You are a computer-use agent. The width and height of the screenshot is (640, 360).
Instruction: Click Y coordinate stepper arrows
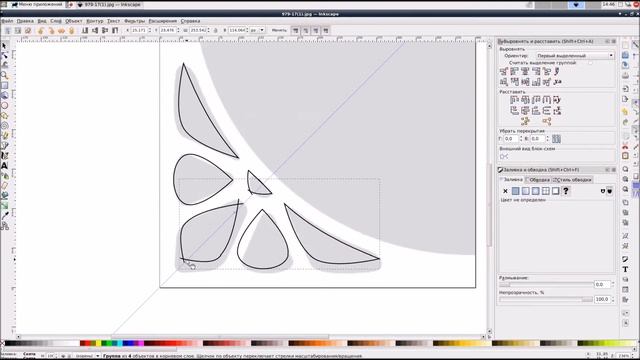click(178, 31)
